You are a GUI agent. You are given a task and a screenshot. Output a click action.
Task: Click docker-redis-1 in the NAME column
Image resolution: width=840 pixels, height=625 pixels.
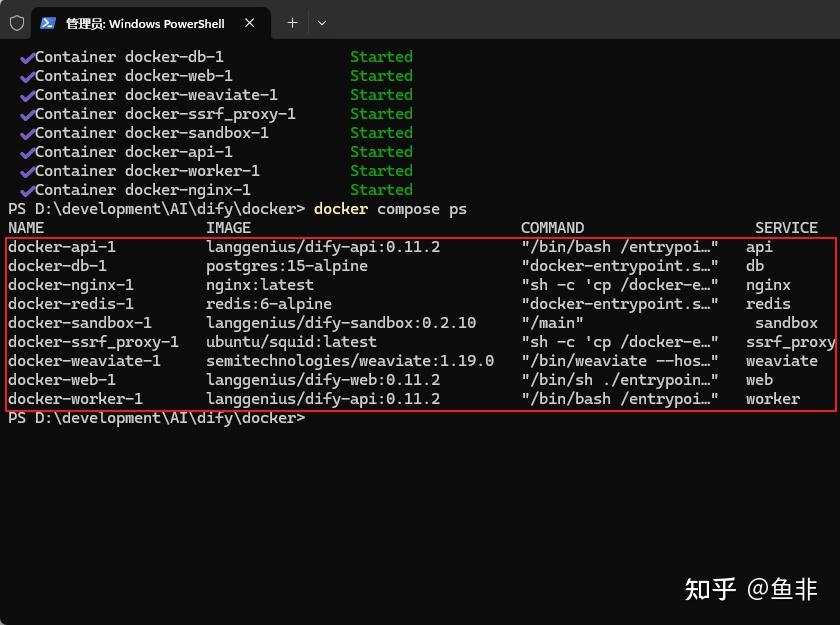pos(71,304)
